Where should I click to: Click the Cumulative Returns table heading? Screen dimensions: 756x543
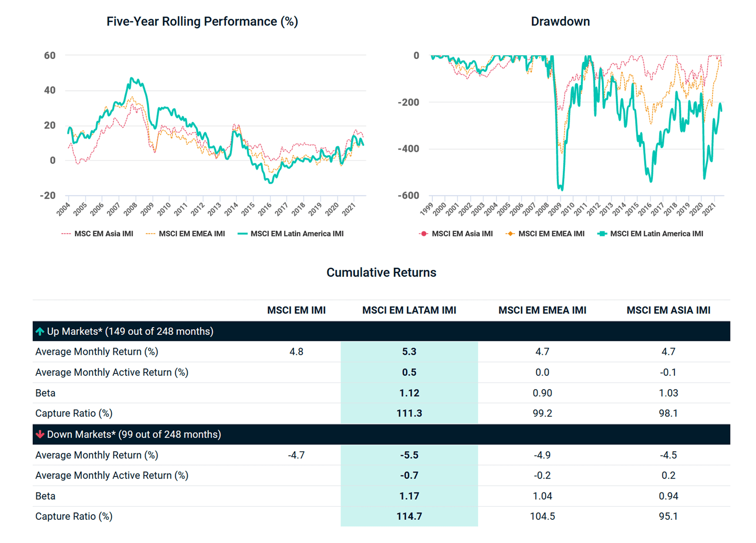pyautogui.click(x=381, y=272)
